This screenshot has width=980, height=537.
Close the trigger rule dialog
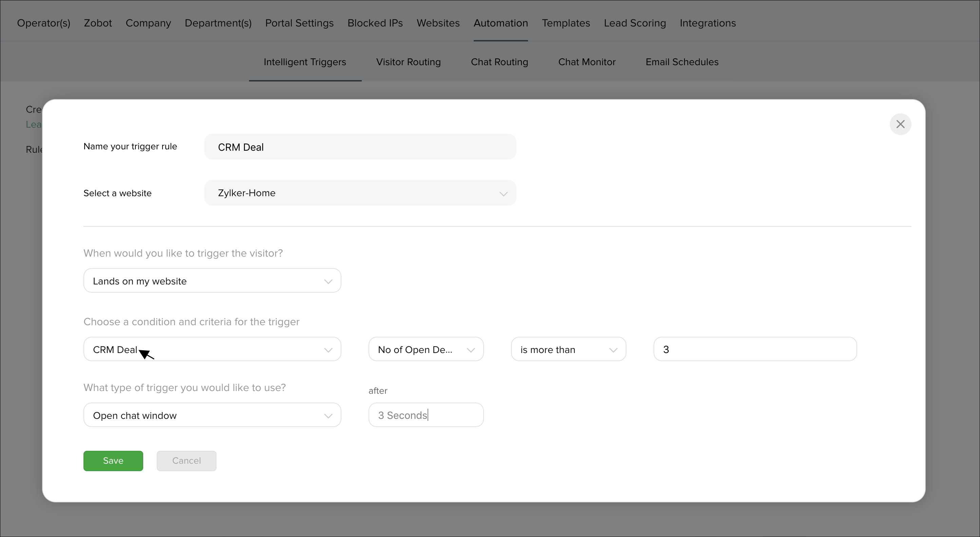(x=900, y=124)
